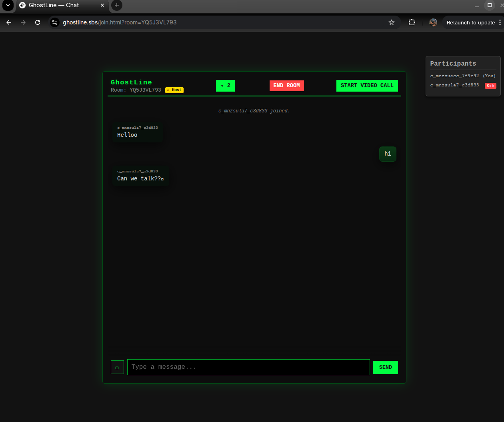504x422 pixels.
Task: Go back to the previous page
Action: coord(9,22)
